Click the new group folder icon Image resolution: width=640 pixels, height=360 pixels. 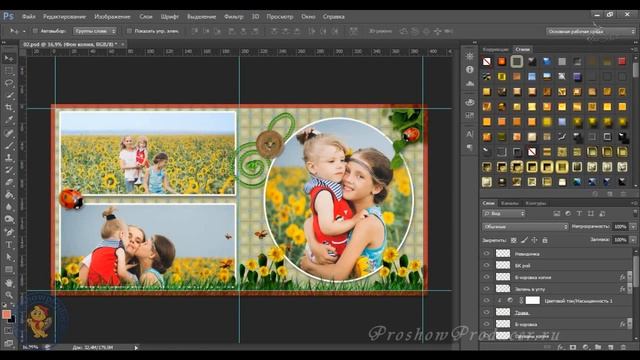(598, 347)
